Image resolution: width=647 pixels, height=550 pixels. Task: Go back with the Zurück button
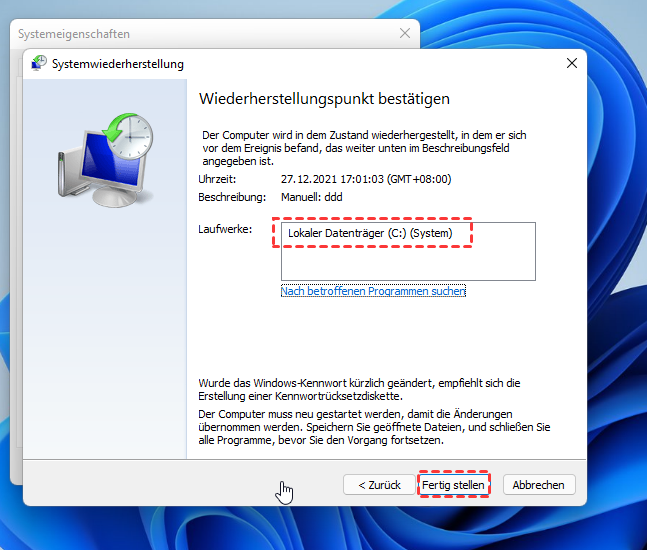pos(379,484)
